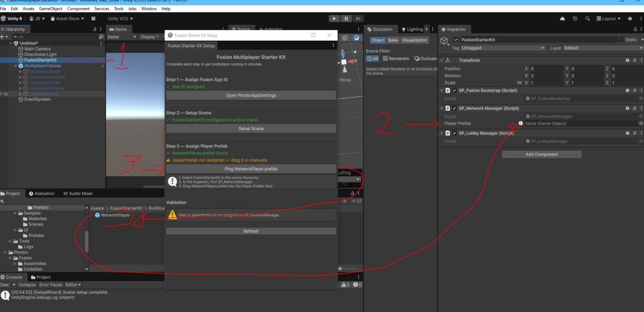Image resolution: width=644 pixels, height=312 pixels.
Task: Open the JB account dropdown
Action: tap(38, 18)
